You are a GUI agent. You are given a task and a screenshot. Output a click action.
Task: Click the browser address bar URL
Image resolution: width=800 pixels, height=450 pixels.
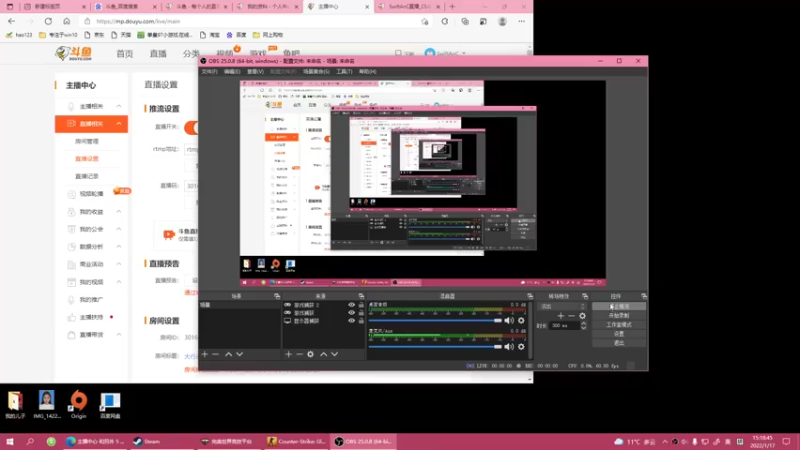point(138,21)
